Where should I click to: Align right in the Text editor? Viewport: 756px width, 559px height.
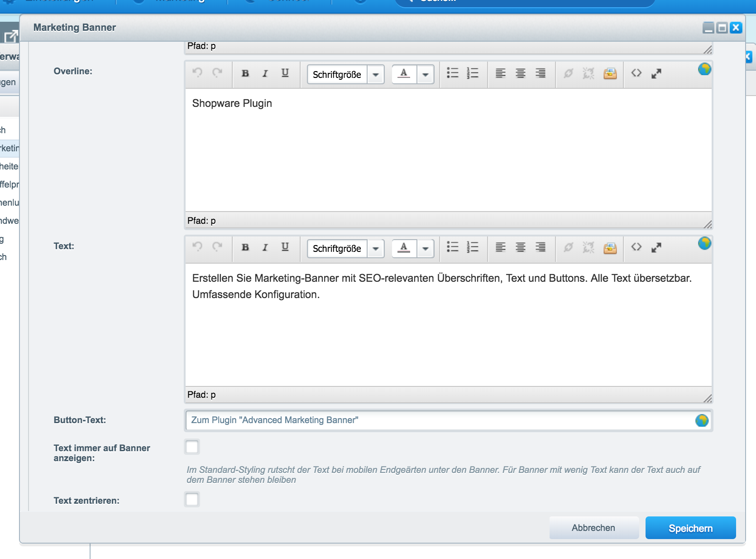point(541,247)
